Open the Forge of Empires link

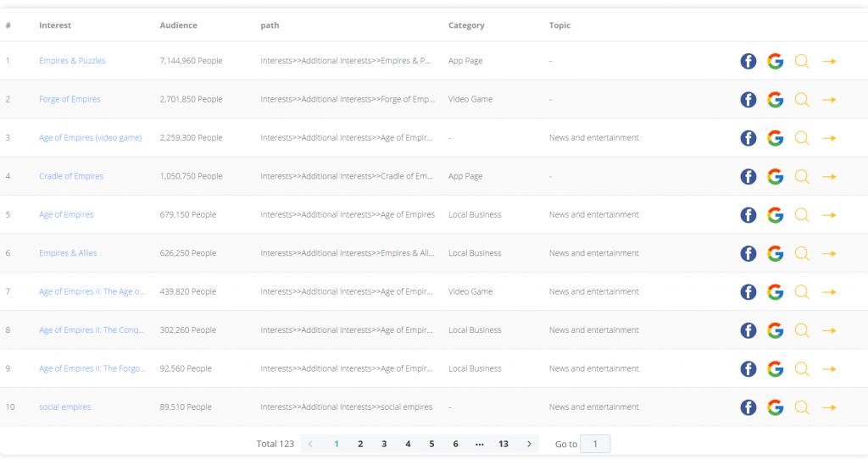70,99
